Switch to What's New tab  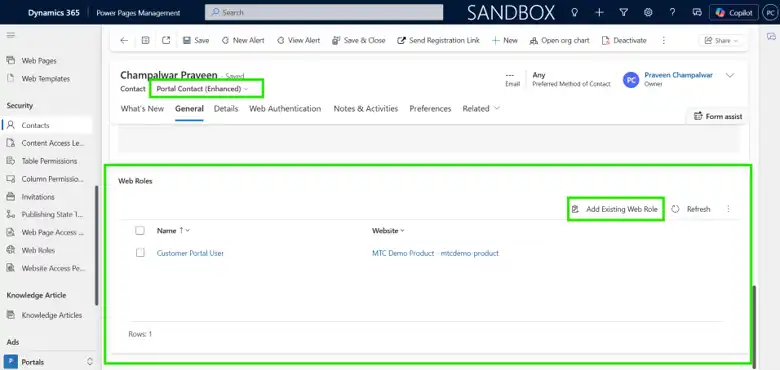[142, 108]
